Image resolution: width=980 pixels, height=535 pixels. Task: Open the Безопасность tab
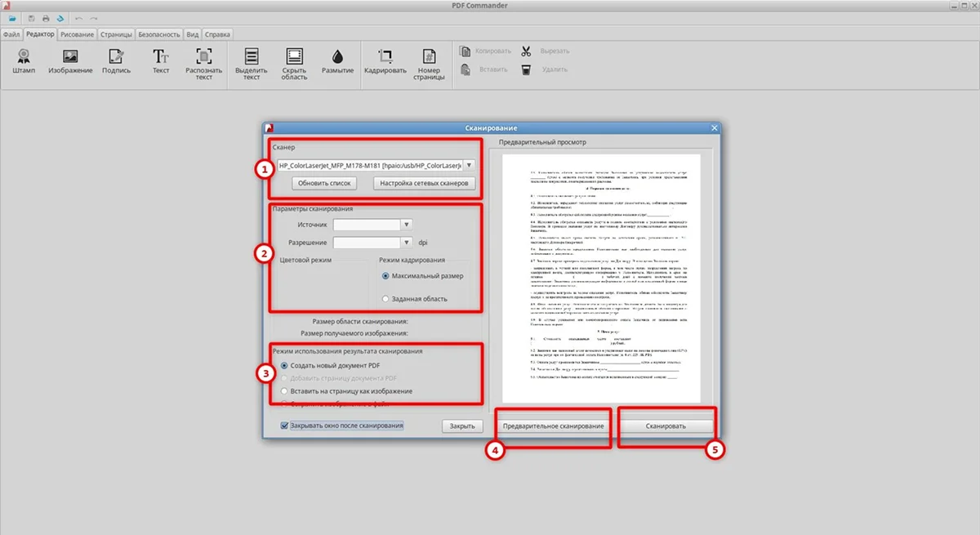point(158,34)
